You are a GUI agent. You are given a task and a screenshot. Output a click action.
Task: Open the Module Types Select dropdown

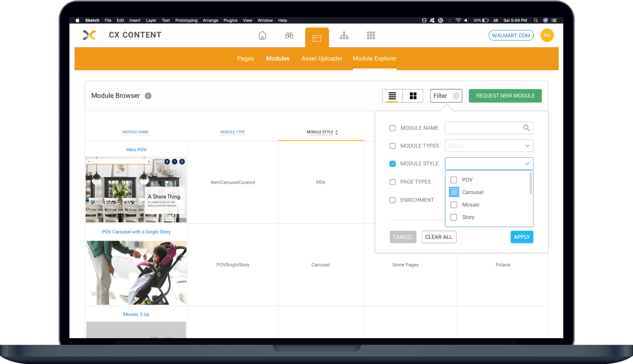(489, 146)
